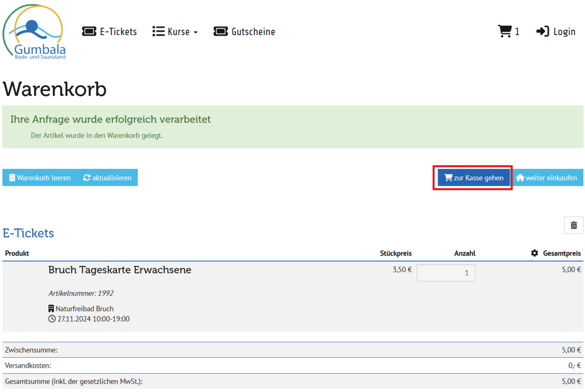The width and height of the screenshot is (585, 392).
Task: Click the voucher icon next to Gutscheine
Action: (x=221, y=32)
